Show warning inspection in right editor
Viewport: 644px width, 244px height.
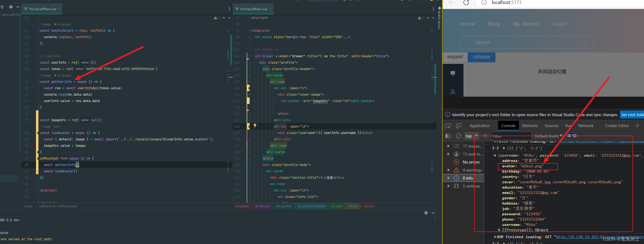421,18
